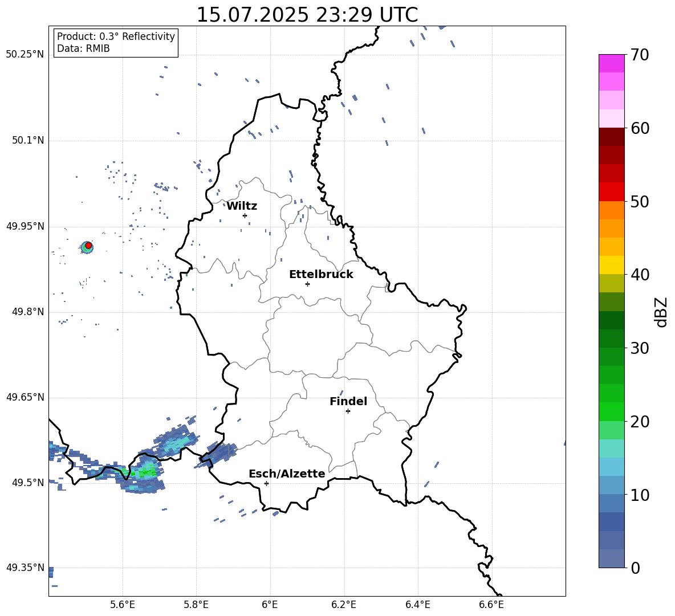Click the colorbar tick label 10
The width and height of the screenshot is (675, 616).
(x=640, y=495)
